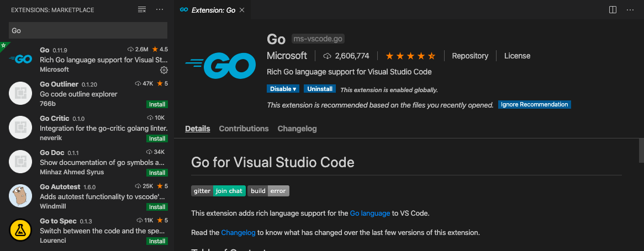
Task: Click publisher name neverik
Action: pyautogui.click(x=51, y=138)
